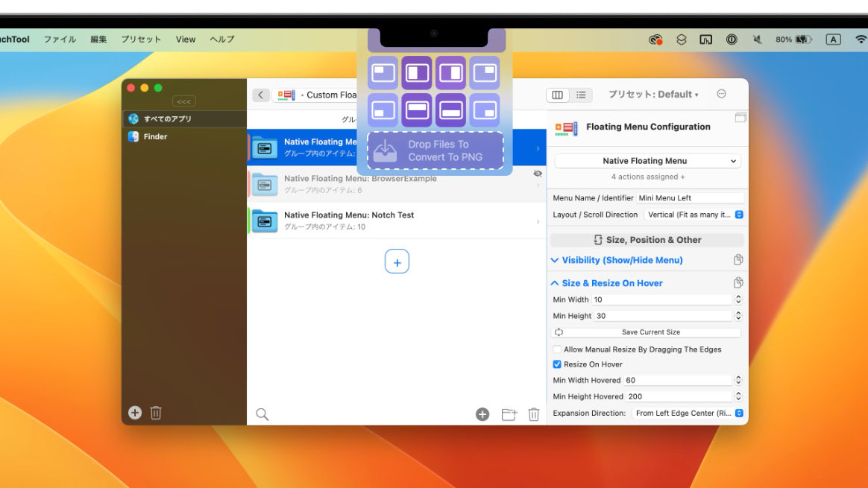Expand the Notch Test row chevron
Image resolution: width=868 pixels, height=488 pixels.
click(x=538, y=222)
